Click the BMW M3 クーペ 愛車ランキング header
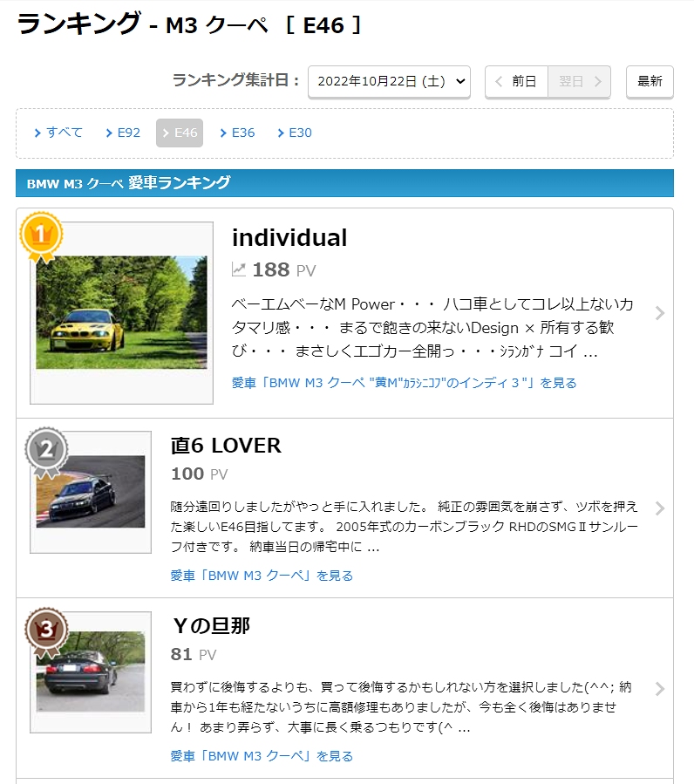The width and height of the screenshot is (694, 784). click(x=344, y=183)
